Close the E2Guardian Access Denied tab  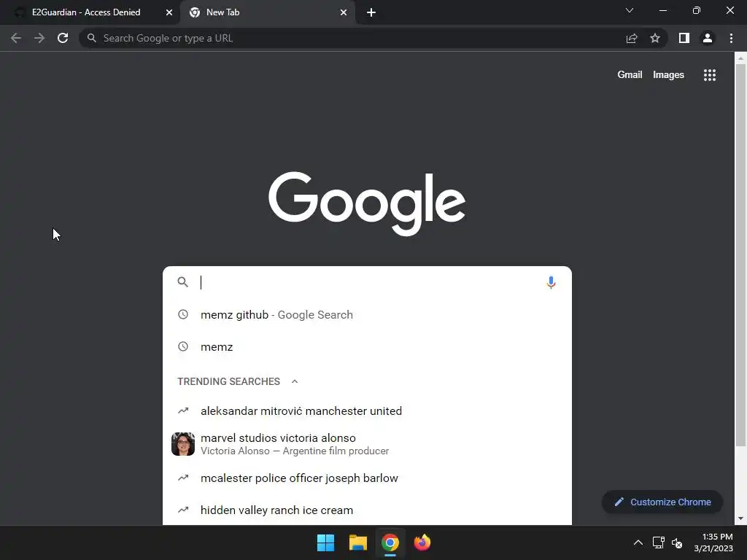[169, 12]
